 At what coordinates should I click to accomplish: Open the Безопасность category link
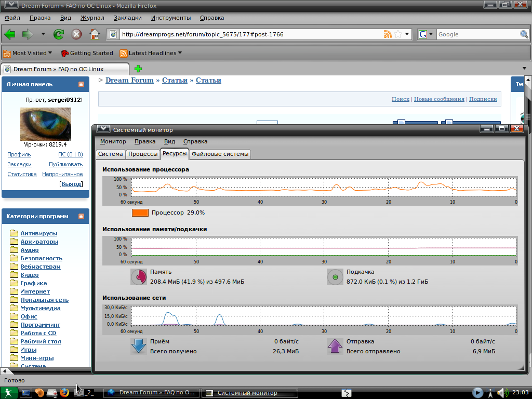pyautogui.click(x=41, y=258)
